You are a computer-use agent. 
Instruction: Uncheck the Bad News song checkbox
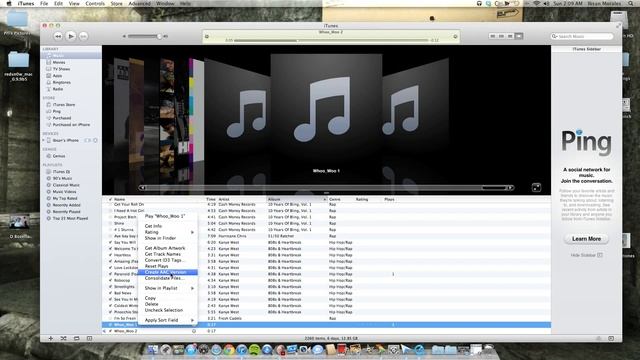(111, 293)
